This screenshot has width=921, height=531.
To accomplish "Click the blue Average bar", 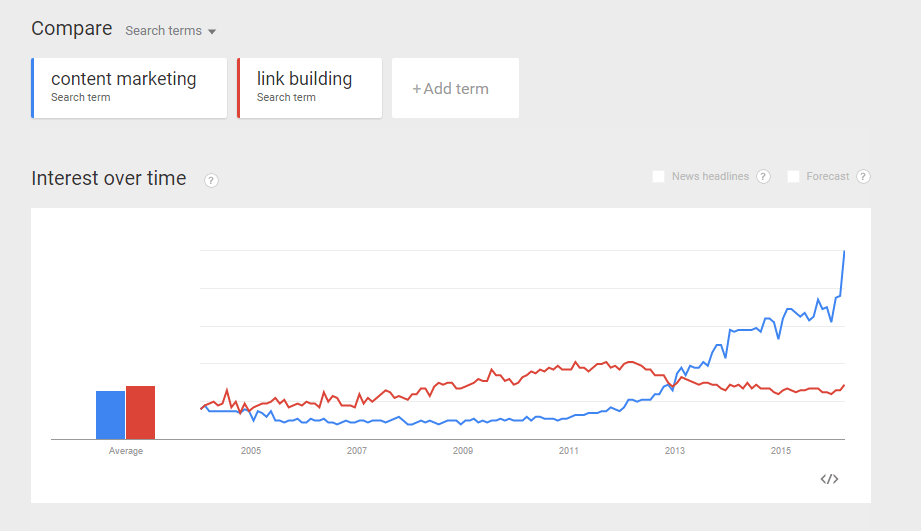I will tap(110, 415).
